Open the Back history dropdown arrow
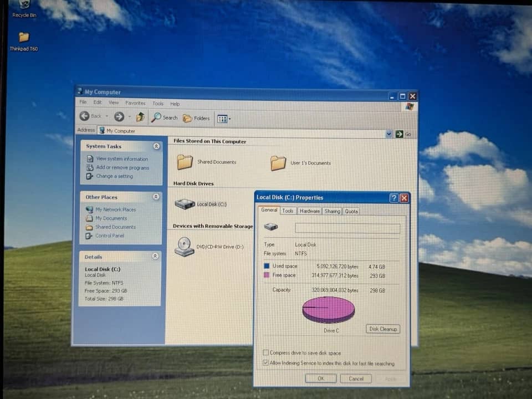The image size is (532, 399). click(x=107, y=116)
